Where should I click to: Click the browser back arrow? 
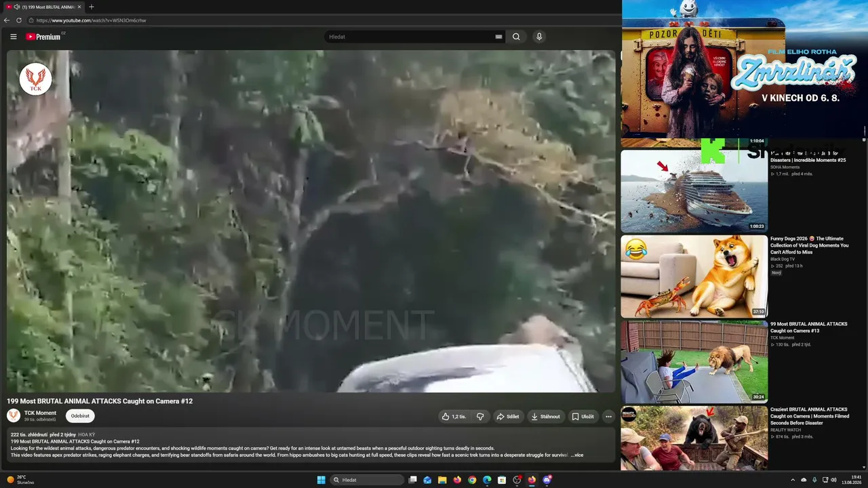(x=7, y=20)
